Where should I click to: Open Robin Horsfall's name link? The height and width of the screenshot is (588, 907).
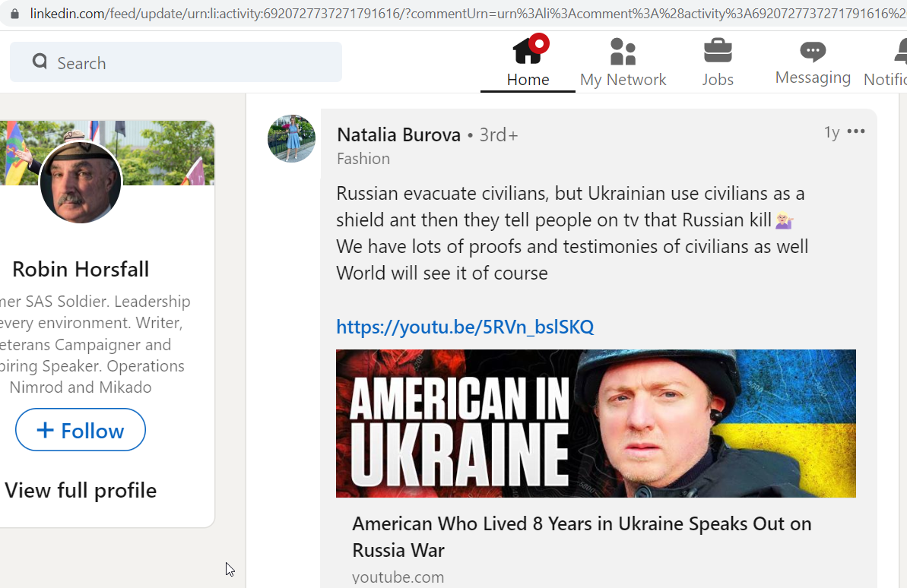(81, 269)
